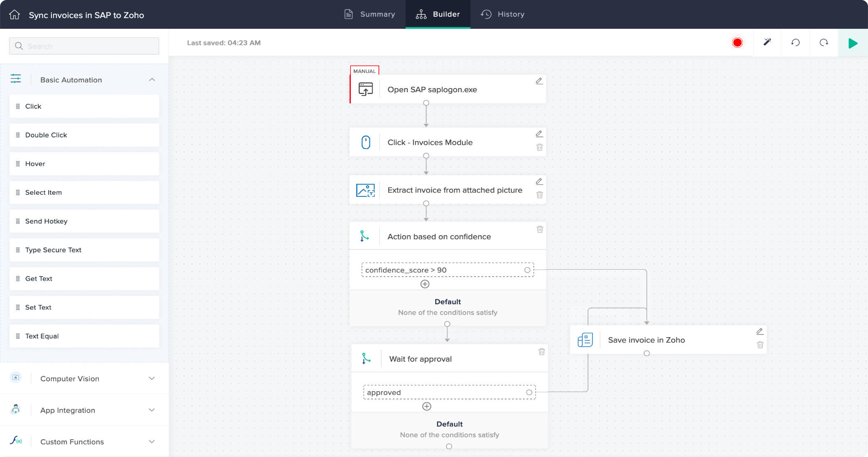Image resolution: width=868 pixels, height=457 pixels.
Task: Edit Extract invoice from attached picture step
Action: (x=539, y=182)
